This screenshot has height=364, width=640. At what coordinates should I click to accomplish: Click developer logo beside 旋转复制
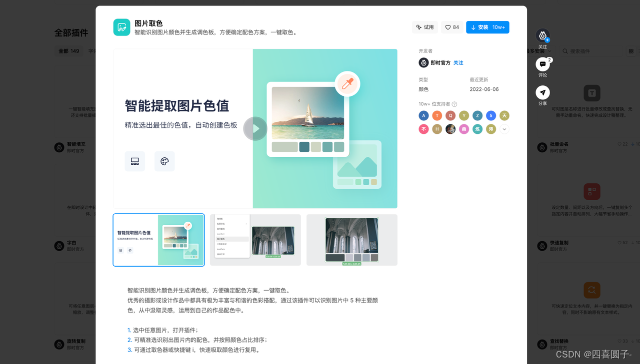(x=59, y=344)
